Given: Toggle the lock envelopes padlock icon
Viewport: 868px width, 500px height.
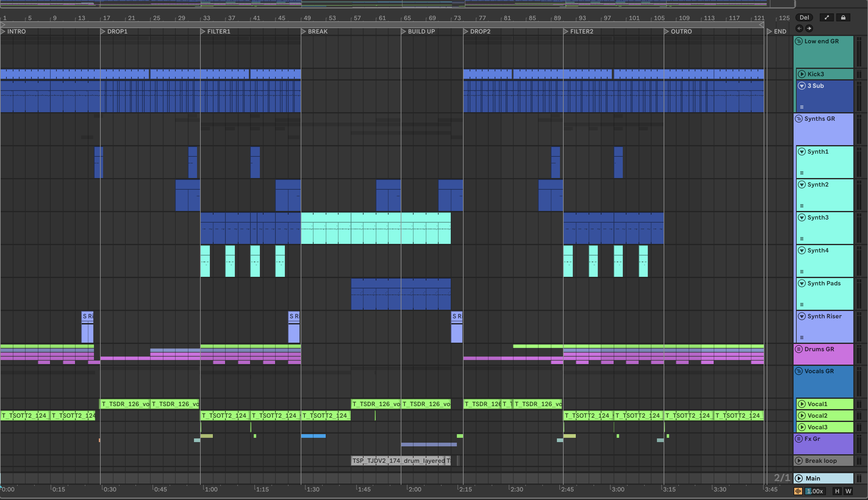Looking at the screenshot, I should (843, 17).
